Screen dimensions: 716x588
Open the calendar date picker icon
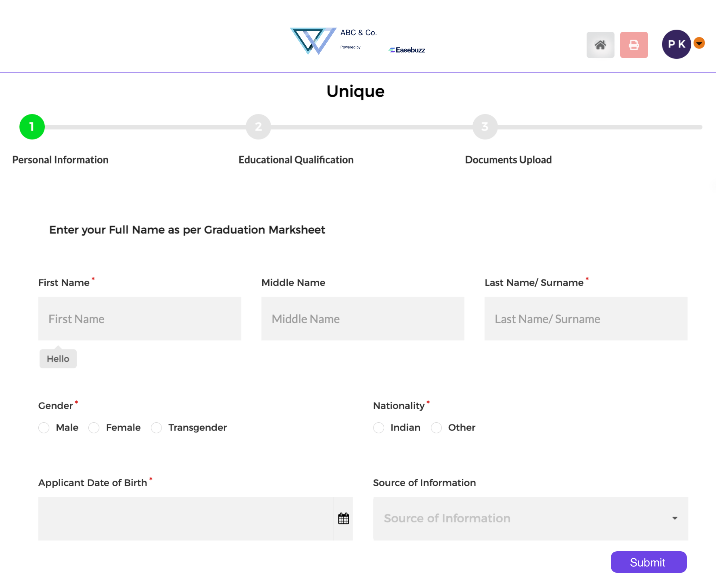343,518
